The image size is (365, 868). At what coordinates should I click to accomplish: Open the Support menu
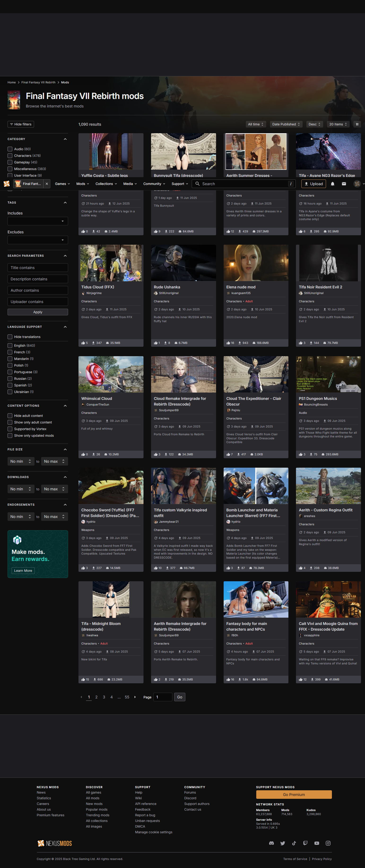pos(180,184)
